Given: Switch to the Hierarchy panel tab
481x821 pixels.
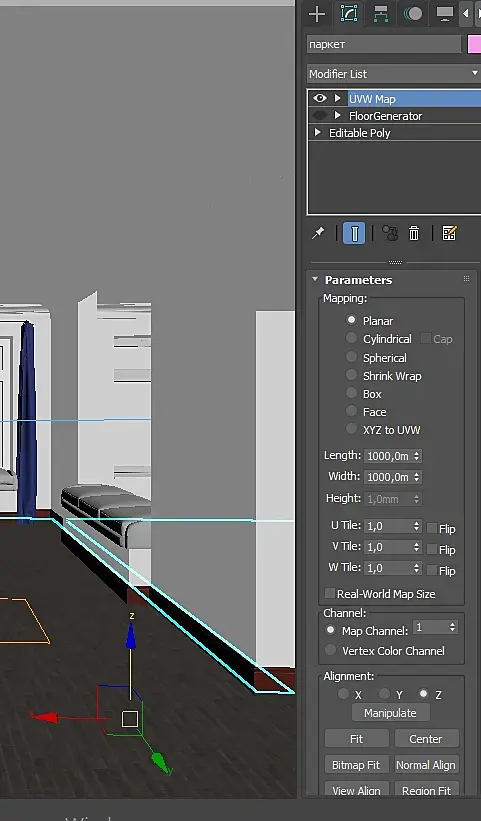Looking at the screenshot, I should 381,14.
